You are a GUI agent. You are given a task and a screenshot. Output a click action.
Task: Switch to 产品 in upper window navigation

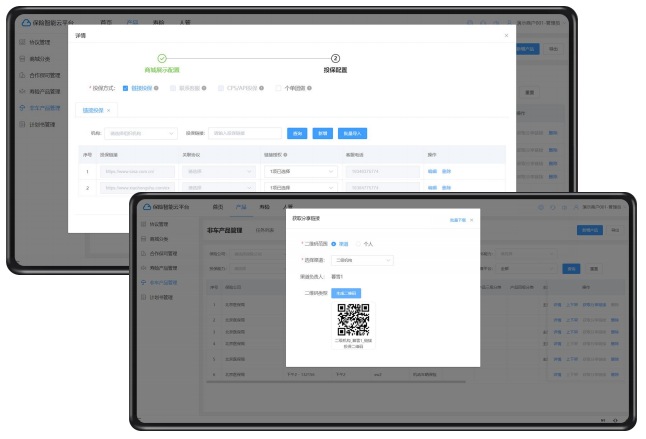[x=132, y=22]
